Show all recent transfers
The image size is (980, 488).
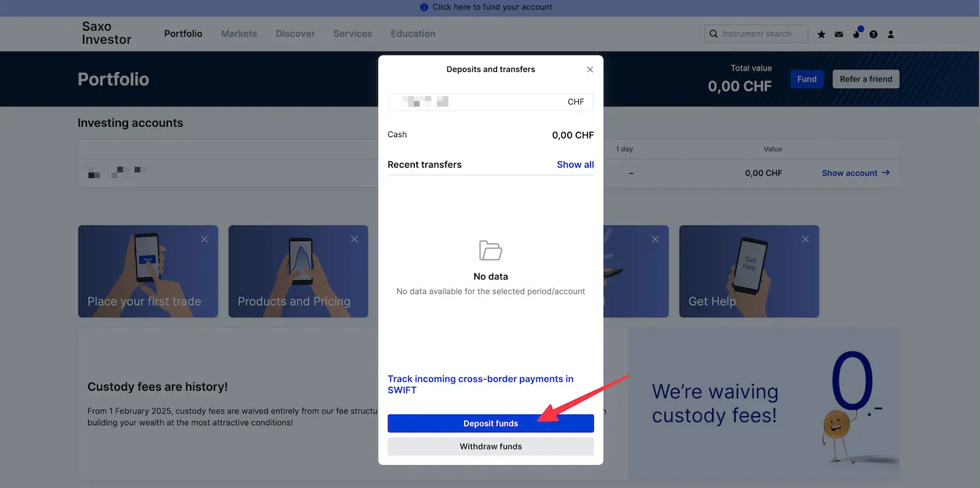[575, 165]
